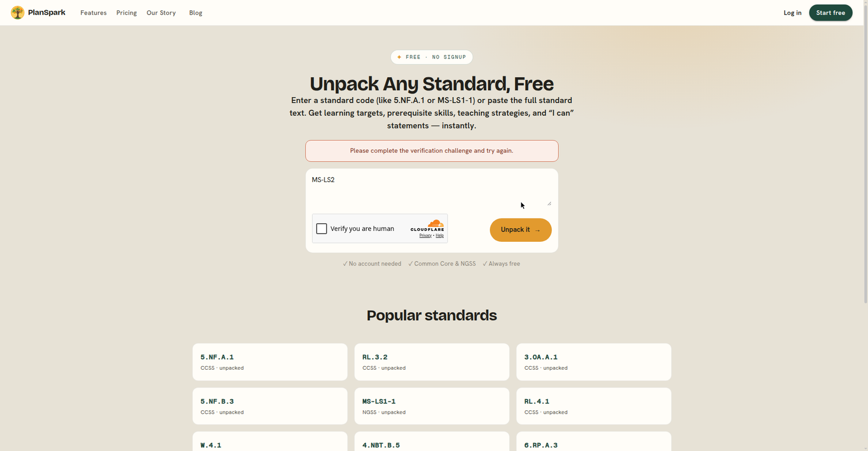This screenshot has width=868, height=451.
Task: Open the 3.OA.A.1 standard card
Action: (x=593, y=362)
